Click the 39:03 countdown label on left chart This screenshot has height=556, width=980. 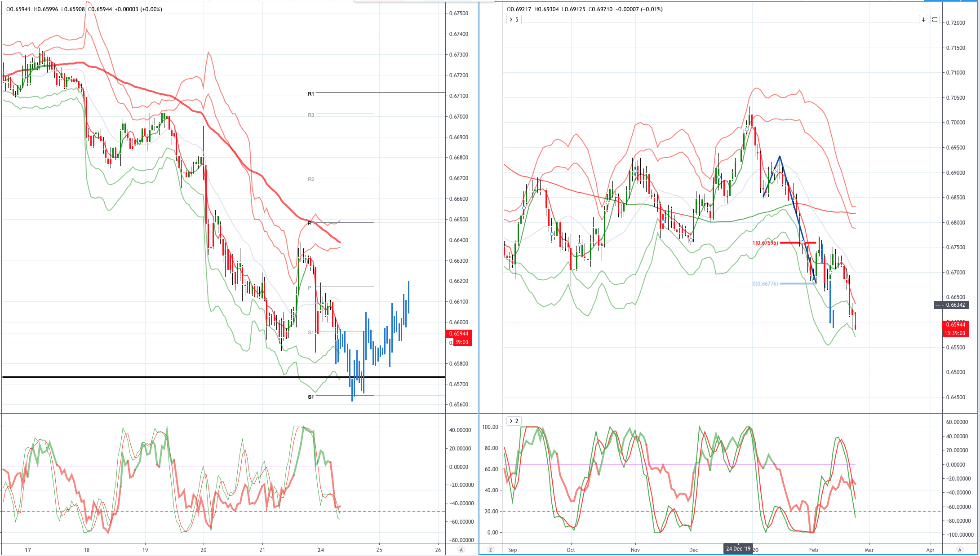[462, 342]
